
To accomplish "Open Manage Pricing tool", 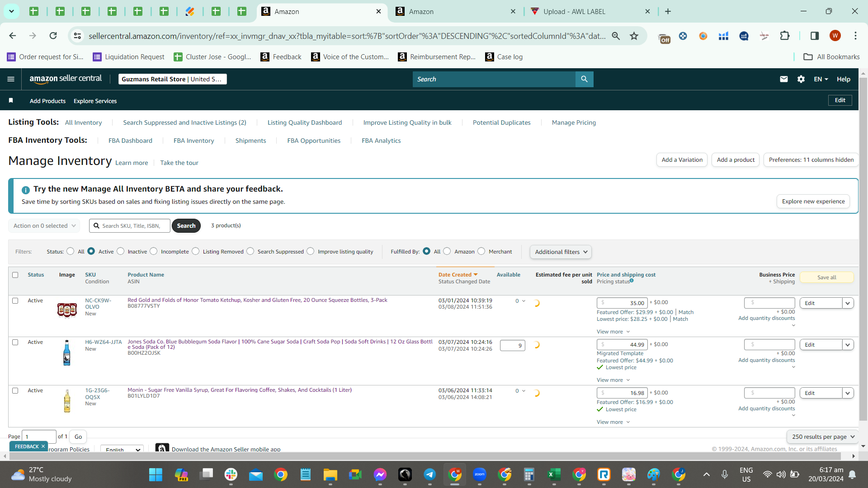I will tap(574, 122).
